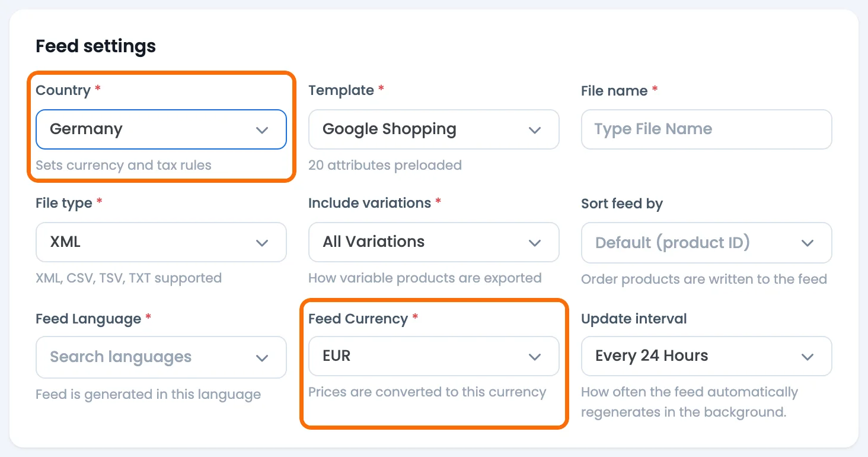
Task: Click the 'Update interval' field label
Action: 634,319
